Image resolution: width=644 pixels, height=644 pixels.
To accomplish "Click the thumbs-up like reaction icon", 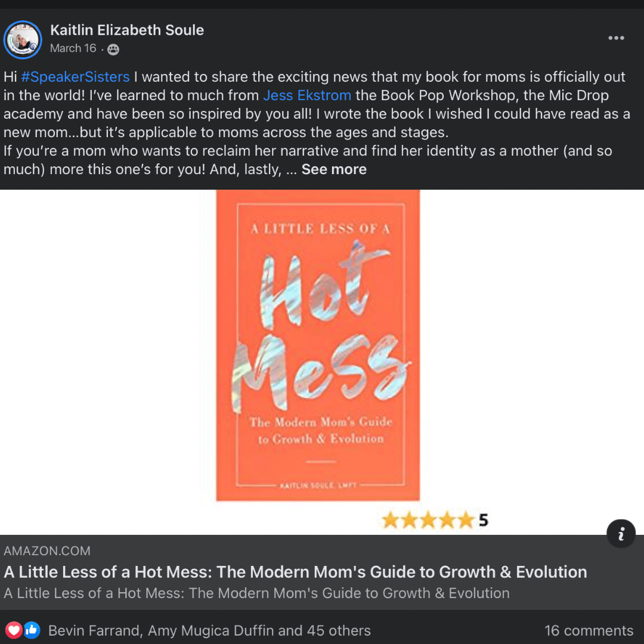I will tap(32, 630).
